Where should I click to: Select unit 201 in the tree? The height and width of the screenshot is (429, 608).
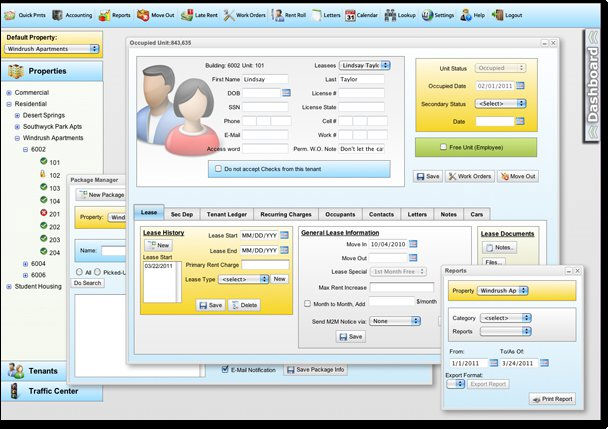(54, 214)
